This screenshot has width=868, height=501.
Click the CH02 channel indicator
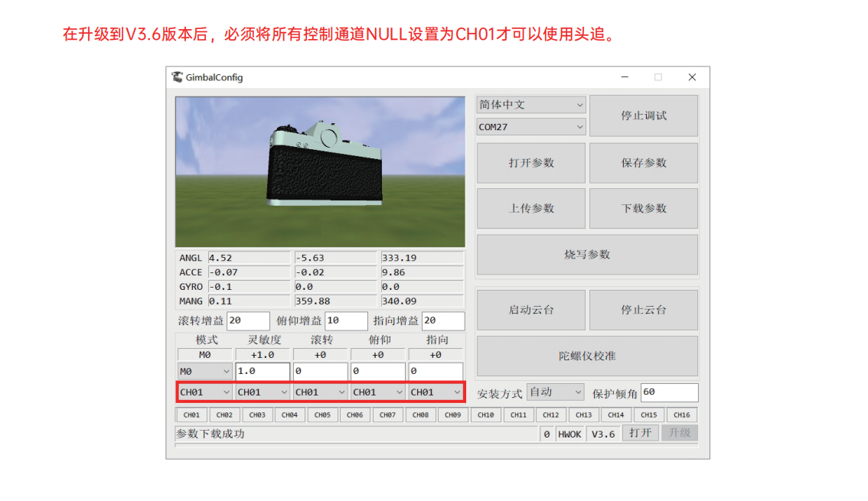pyautogui.click(x=224, y=415)
